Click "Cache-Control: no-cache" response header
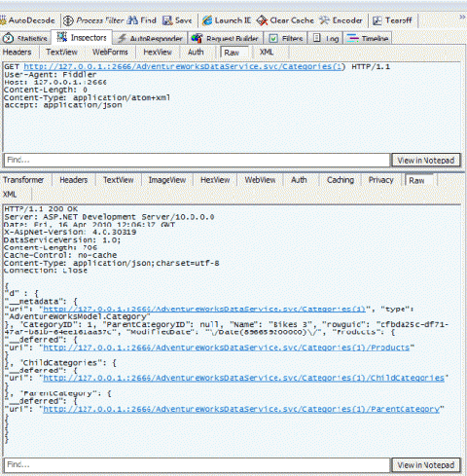Screen dimensions: 467x476 [60, 255]
